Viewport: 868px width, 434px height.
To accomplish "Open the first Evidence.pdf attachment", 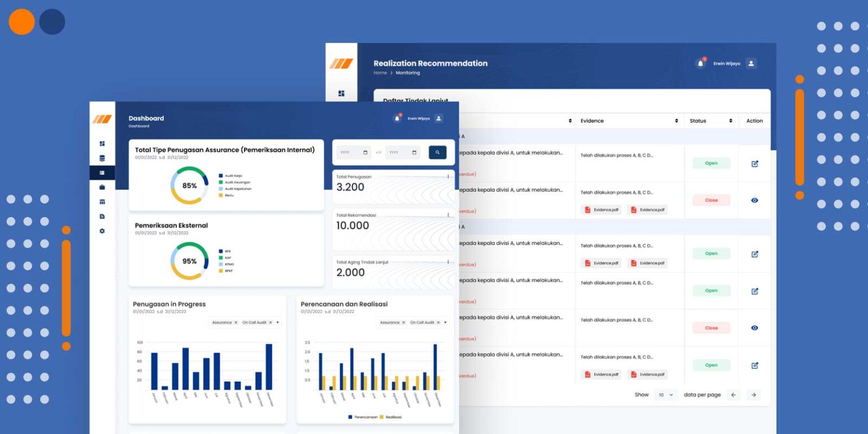I will [600, 210].
